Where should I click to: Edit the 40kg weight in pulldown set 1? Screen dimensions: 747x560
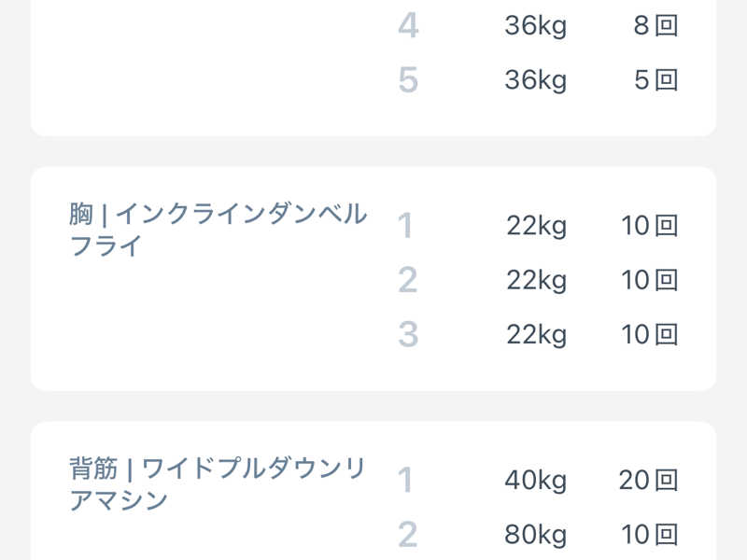(x=535, y=481)
